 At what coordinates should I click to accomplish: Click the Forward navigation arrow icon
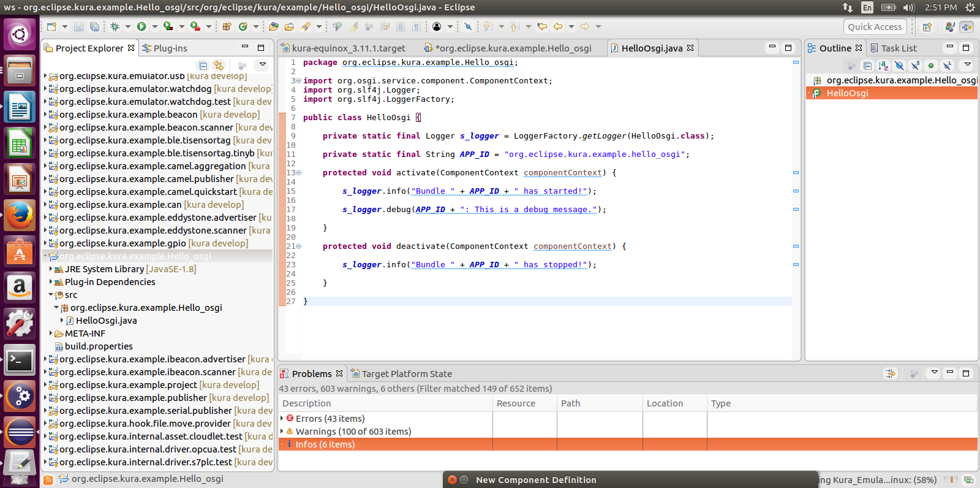[585, 26]
